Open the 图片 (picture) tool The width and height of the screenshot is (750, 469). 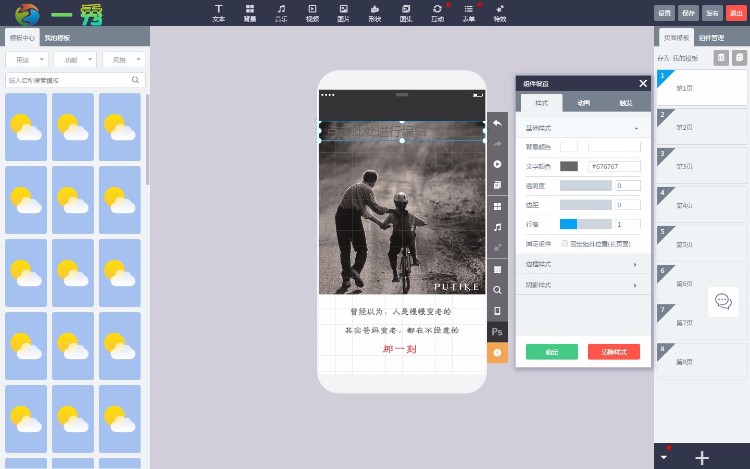tap(343, 13)
